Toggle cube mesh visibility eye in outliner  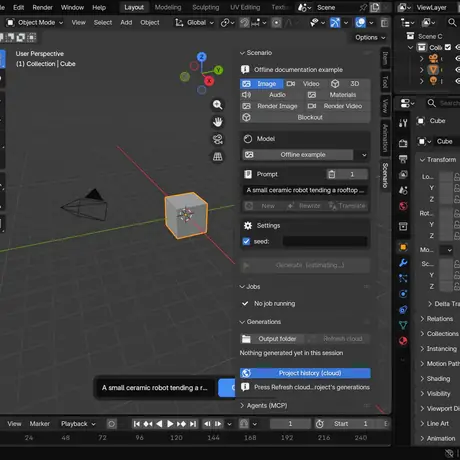tap(458, 70)
